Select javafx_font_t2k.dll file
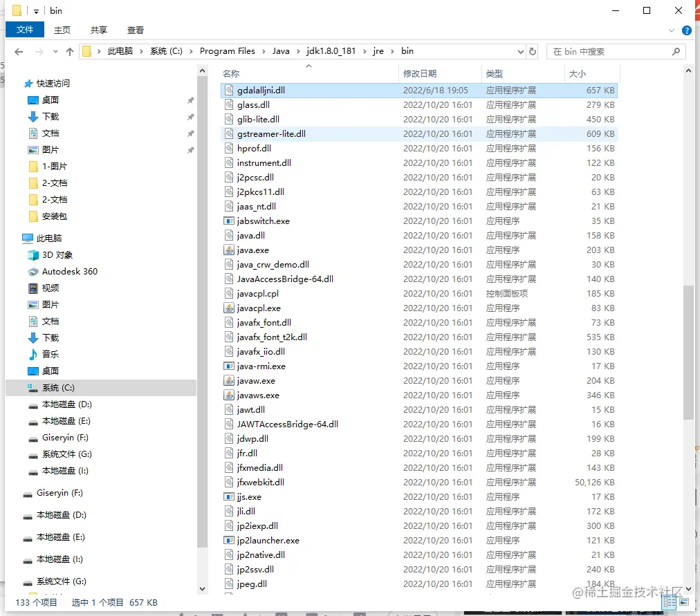 pos(272,337)
